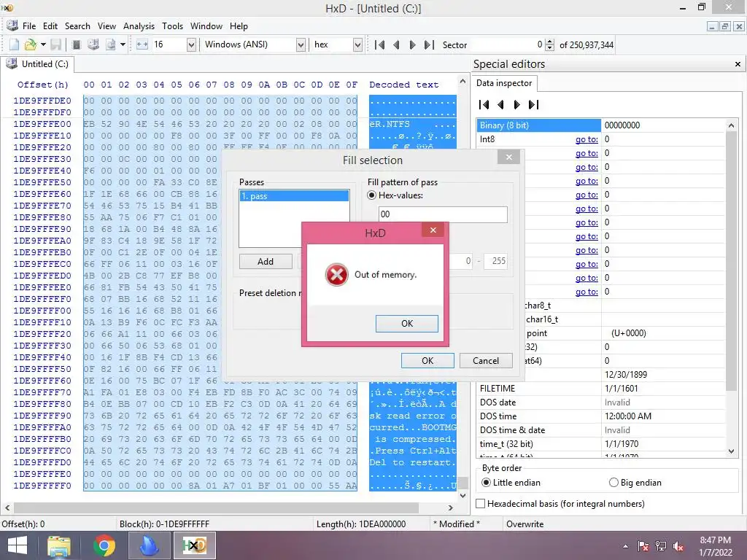
Task: Toggle Hexadecimal basis checkbox
Action: coord(481,503)
